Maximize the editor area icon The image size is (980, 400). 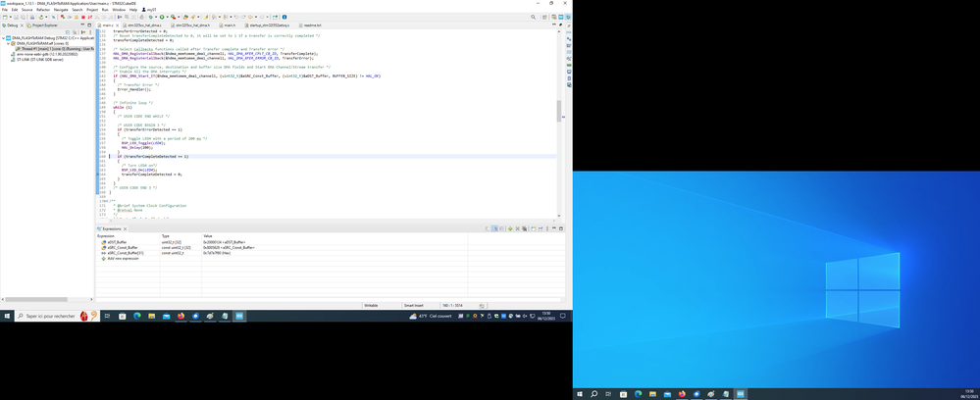(x=560, y=25)
